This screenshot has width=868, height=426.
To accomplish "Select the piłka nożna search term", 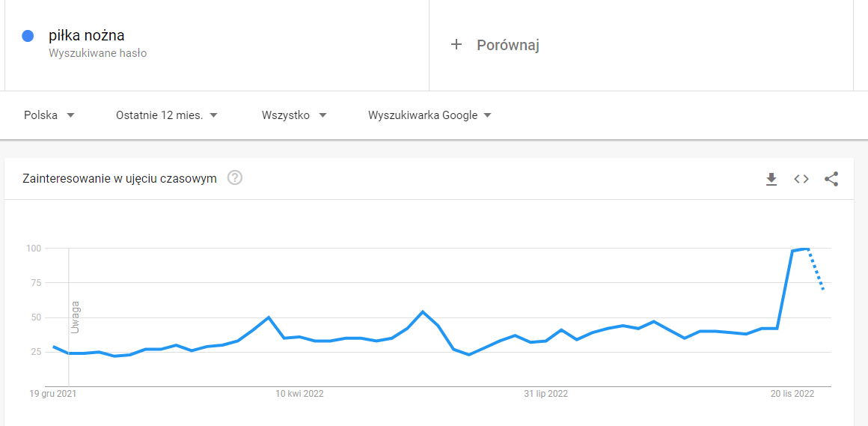I will click(87, 35).
